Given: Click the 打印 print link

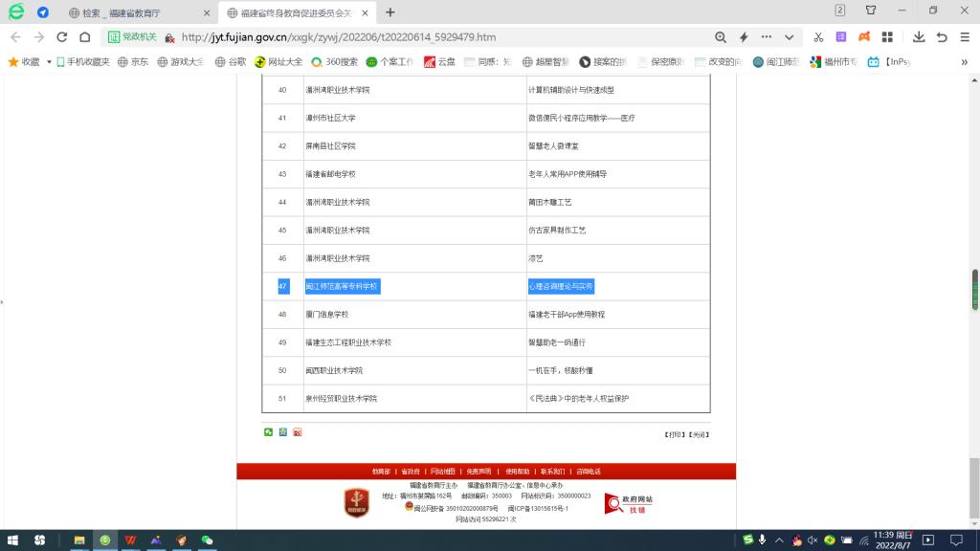Looking at the screenshot, I should [674, 434].
